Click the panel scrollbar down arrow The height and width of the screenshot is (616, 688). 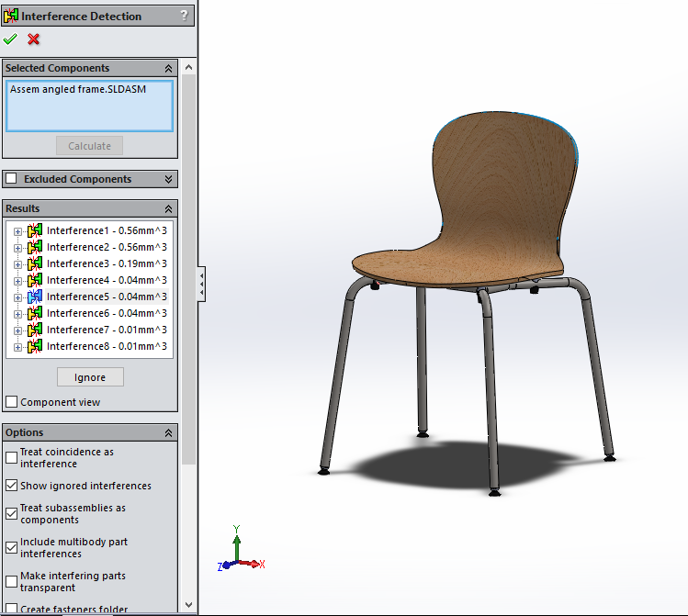188,605
